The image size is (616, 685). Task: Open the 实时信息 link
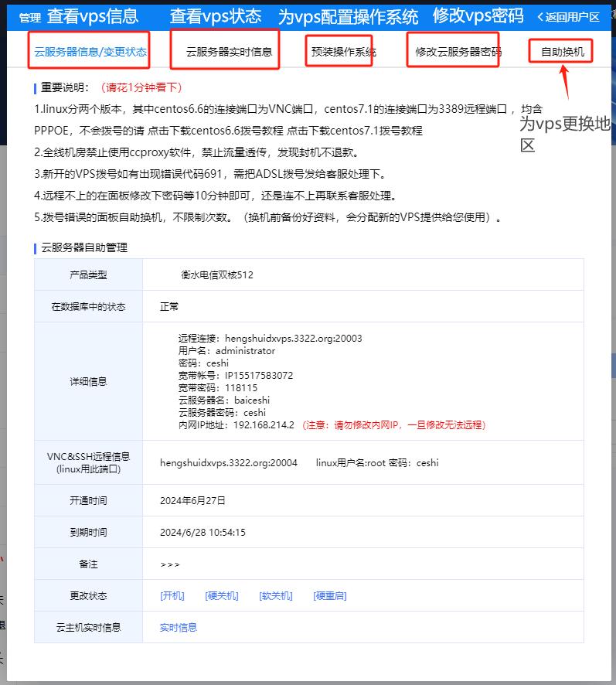click(x=179, y=627)
